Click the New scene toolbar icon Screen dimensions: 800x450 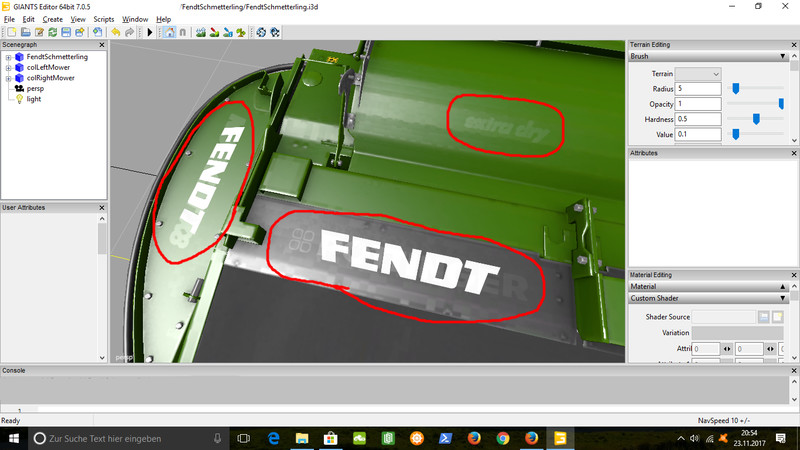click(11, 32)
